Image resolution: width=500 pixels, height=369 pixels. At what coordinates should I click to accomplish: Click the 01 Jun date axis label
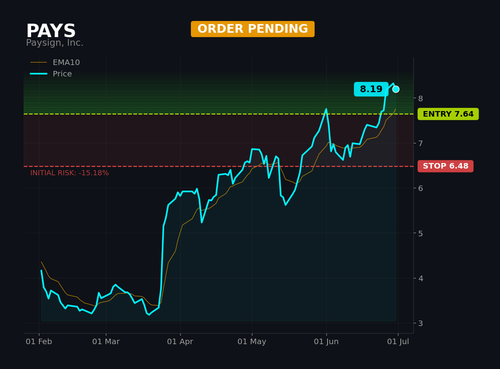[326, 342]
